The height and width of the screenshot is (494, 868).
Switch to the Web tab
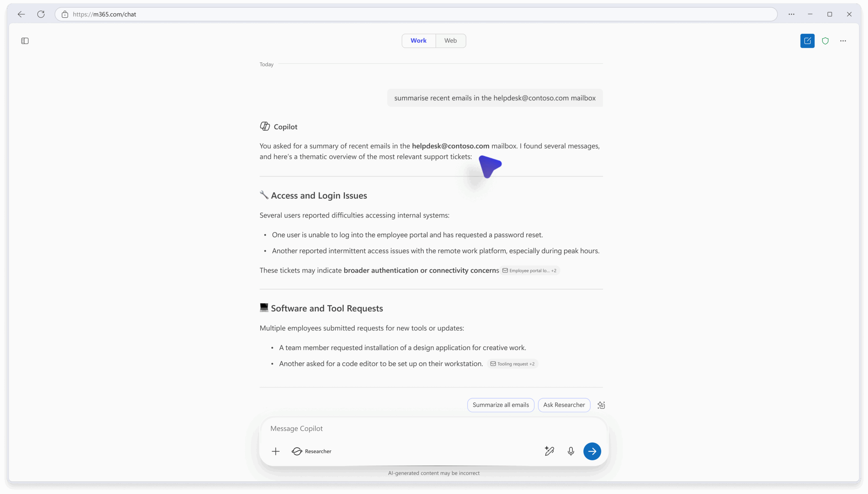point(450,41)
